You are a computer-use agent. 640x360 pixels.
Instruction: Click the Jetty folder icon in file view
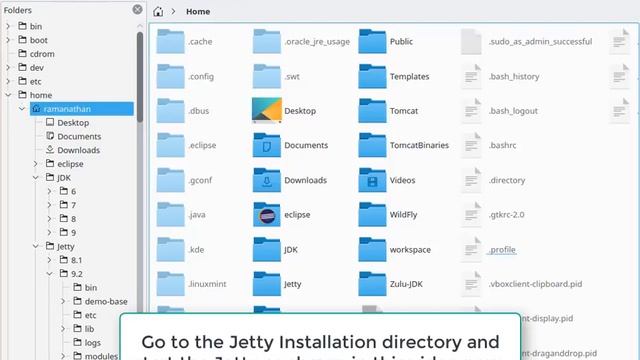pos(267,284)
